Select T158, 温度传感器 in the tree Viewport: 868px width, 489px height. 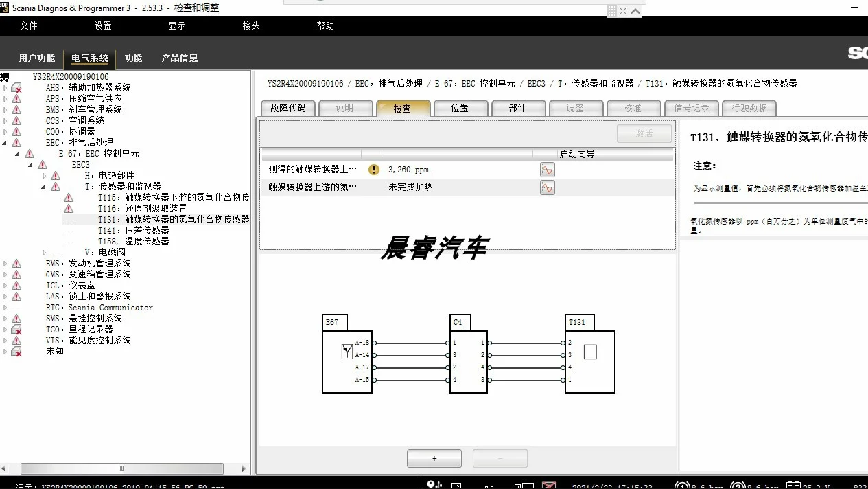pyautogui.click(x=133, y=242)
